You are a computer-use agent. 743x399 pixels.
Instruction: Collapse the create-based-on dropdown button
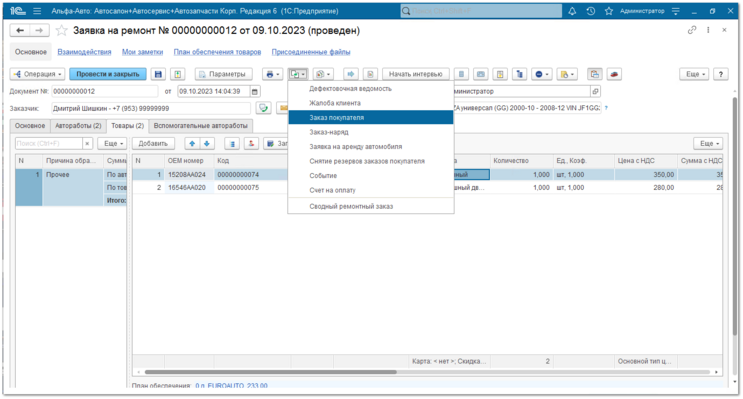tap(298, 74)
